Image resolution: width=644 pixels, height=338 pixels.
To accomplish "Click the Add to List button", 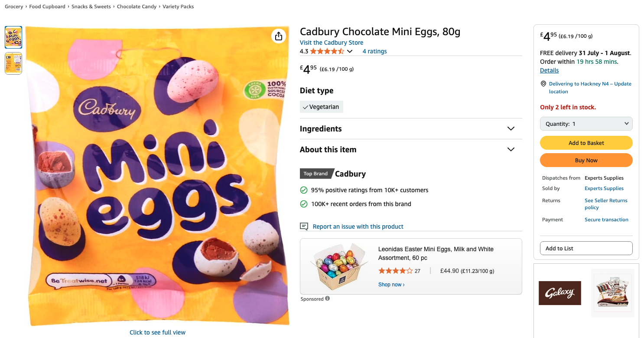I will (586, 248).
